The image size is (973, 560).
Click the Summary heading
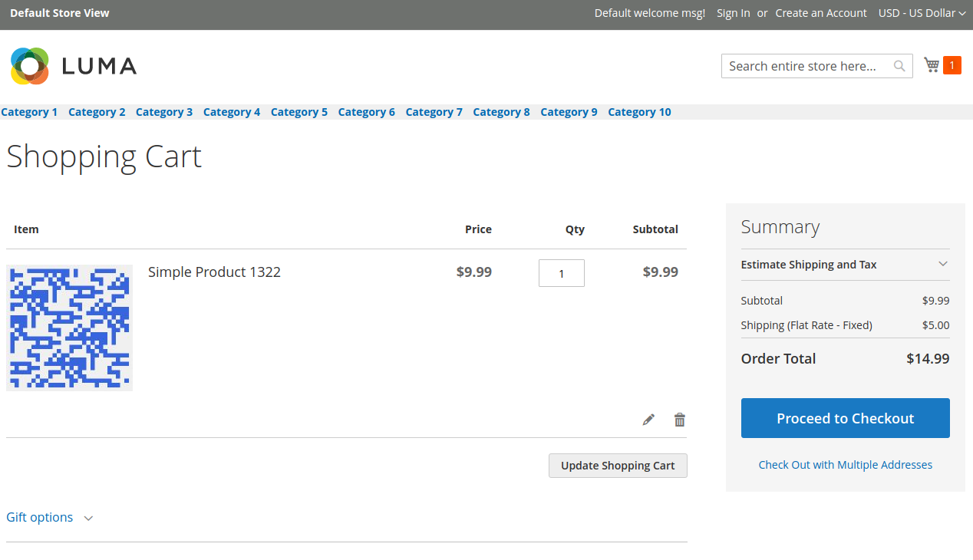[780, 227]
